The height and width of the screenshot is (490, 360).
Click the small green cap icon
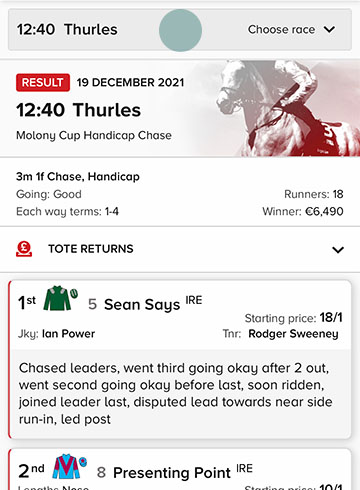click(74, 293)
